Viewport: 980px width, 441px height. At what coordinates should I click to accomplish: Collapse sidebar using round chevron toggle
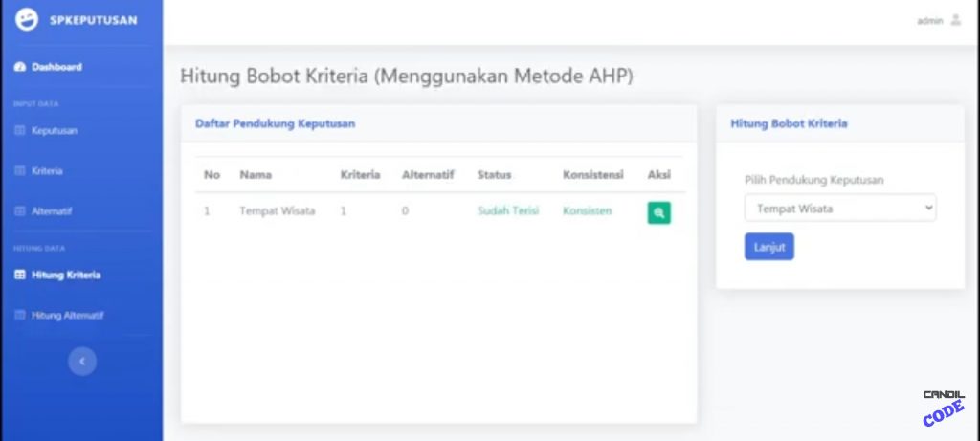tap(82, 361)
